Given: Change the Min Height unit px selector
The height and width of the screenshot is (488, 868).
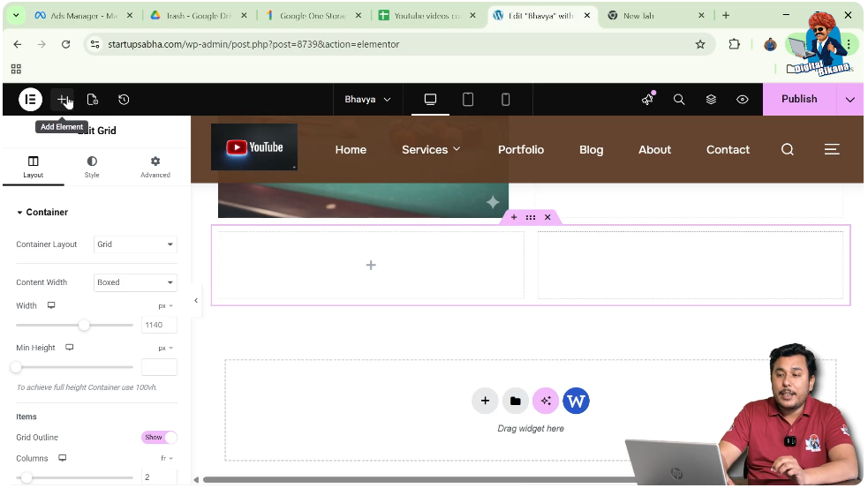Looking at the screenshot, I should point(165,348).
